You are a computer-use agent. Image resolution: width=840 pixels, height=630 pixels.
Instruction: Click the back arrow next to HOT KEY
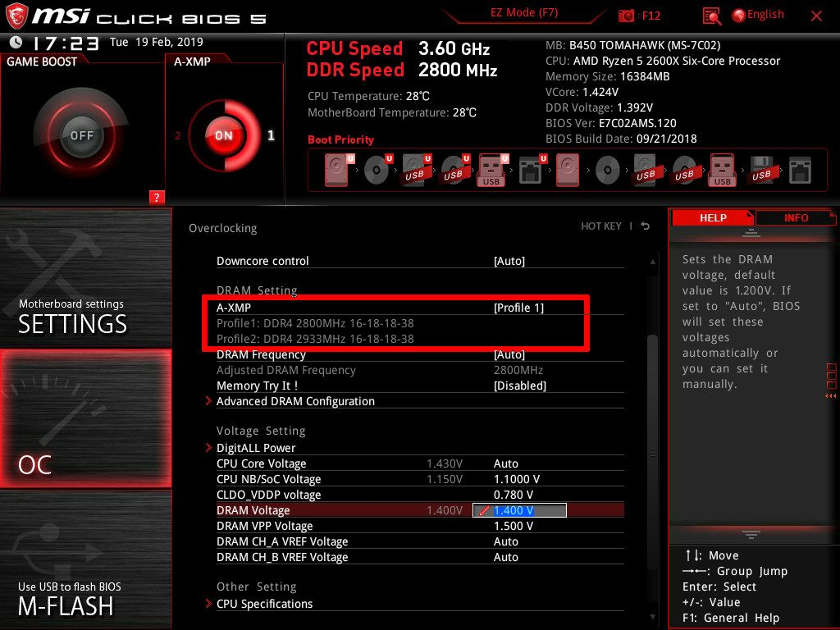click(x=646, y=226)
